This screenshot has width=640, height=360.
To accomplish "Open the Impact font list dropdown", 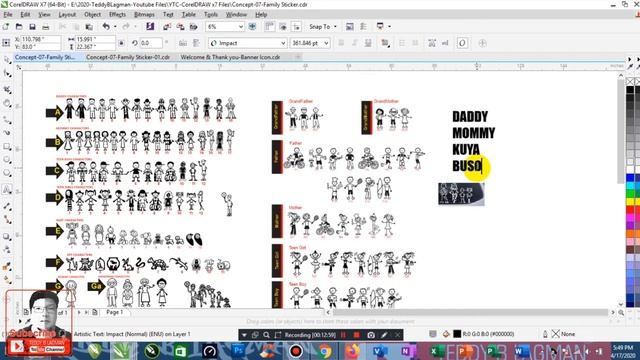I will tap(283, 43).
